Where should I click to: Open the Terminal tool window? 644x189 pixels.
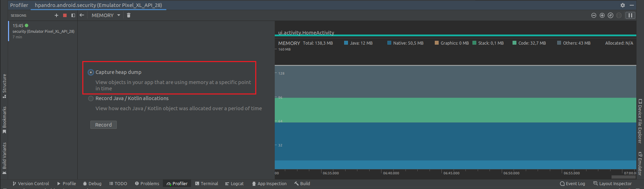tap(206, 184)
